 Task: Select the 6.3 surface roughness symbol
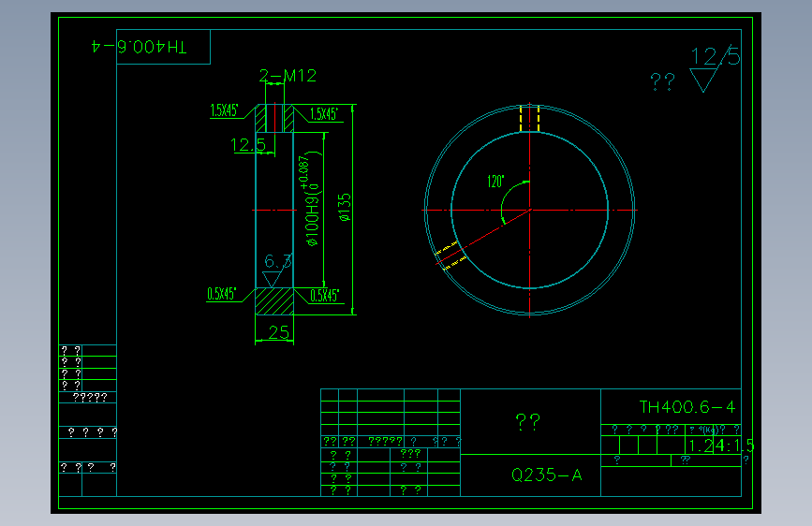point(276,270)
